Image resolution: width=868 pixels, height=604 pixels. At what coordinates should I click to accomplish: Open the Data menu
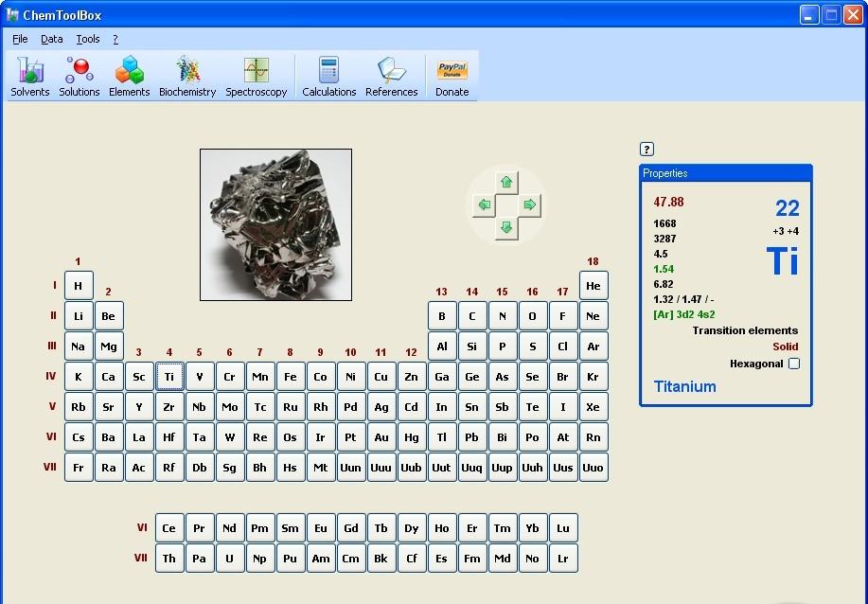52,39
